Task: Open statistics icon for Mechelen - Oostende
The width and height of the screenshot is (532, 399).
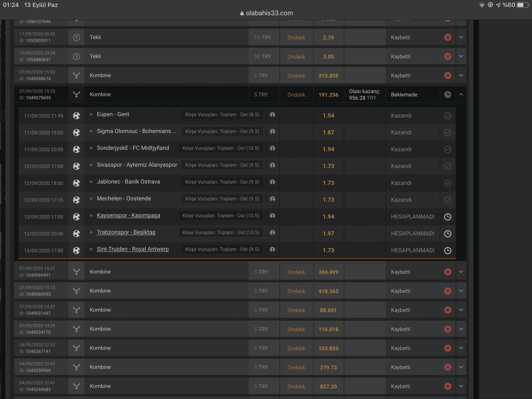Action: pos(272,199)
